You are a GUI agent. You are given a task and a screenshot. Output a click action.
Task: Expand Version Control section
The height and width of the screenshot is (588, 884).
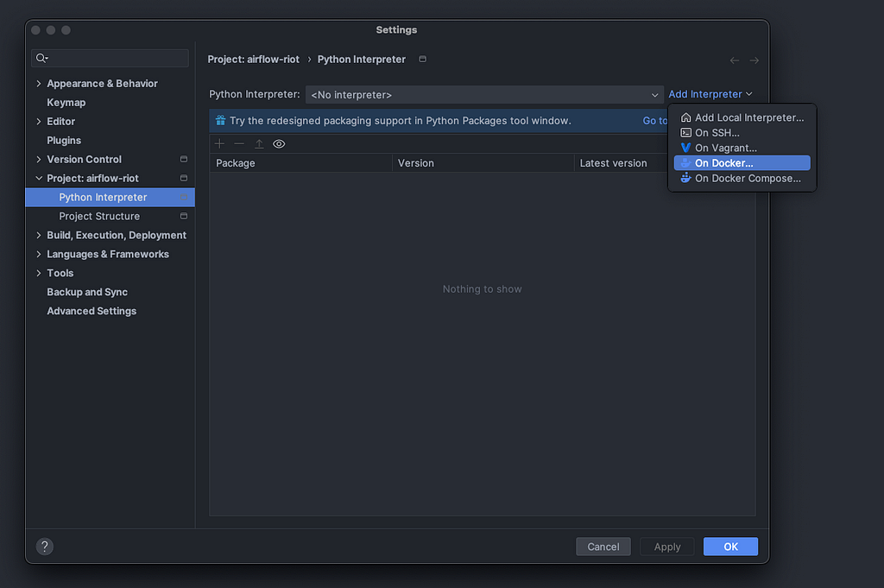38,159
